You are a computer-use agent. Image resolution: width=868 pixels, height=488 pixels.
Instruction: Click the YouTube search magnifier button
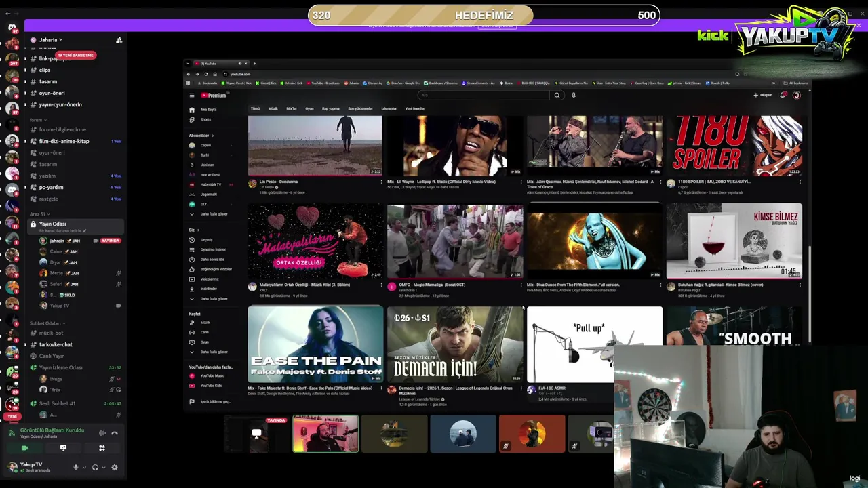(557, 96)
